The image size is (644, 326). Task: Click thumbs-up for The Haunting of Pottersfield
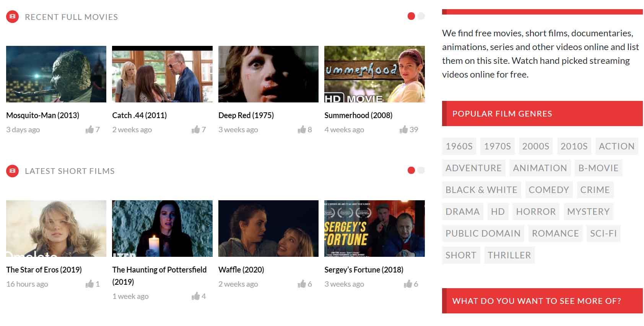(x=196, y=296)
